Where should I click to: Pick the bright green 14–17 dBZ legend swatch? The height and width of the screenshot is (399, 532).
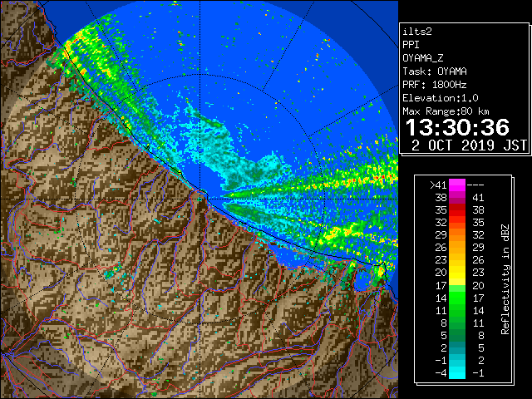(457, 298)
